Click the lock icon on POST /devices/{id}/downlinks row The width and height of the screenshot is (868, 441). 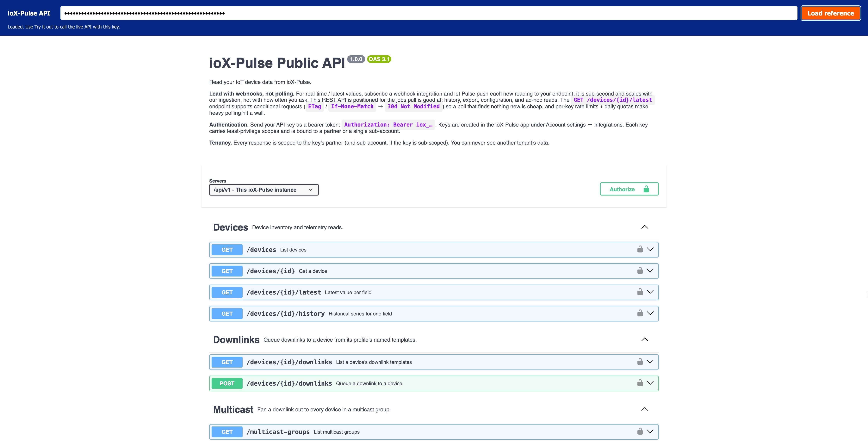pos(640,383)
